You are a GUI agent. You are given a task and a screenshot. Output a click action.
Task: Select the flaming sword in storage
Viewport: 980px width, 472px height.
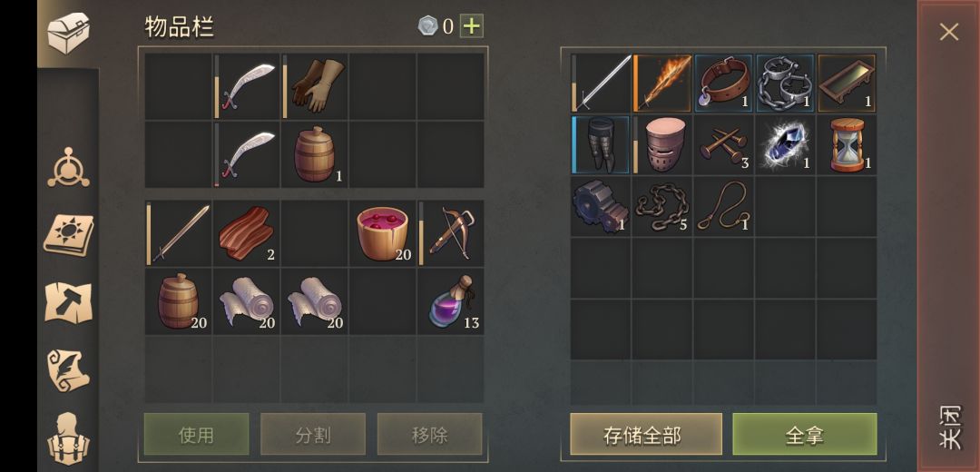coord(662,84)
